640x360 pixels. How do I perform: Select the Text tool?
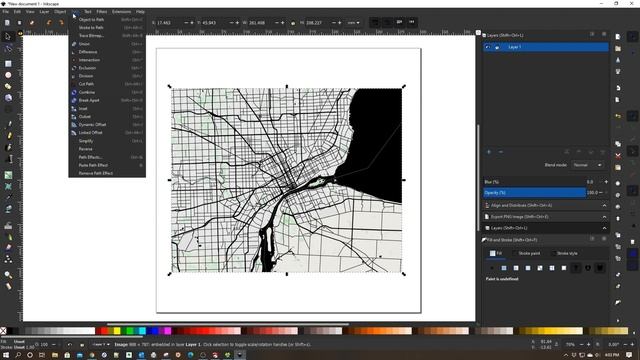tap(8, 158)
